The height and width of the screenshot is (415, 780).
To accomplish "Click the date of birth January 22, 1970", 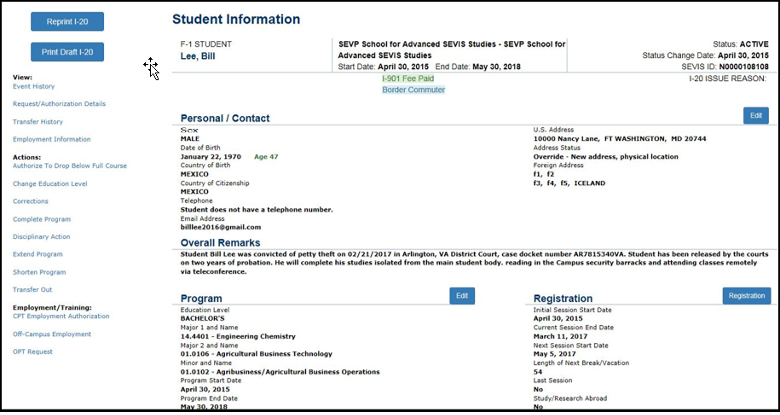I will point(210,157).
